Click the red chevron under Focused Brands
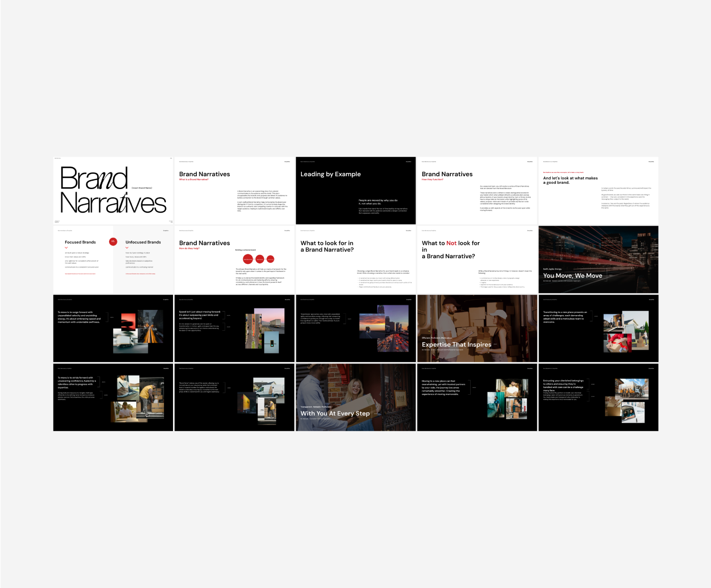 tap(66, 248)
